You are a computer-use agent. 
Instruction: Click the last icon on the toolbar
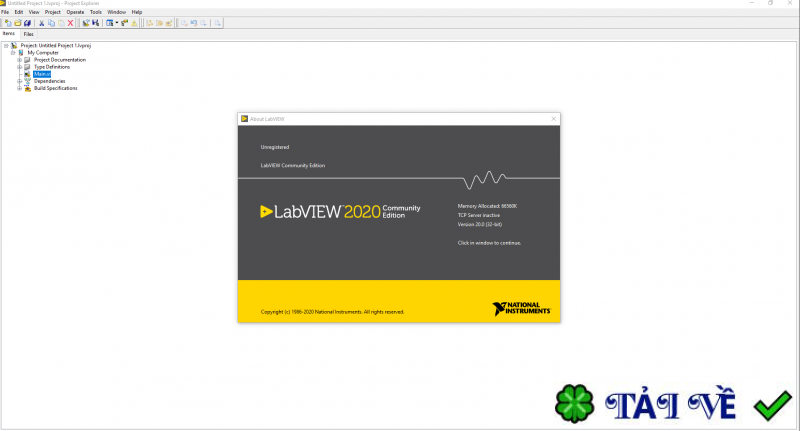point(217,23)
